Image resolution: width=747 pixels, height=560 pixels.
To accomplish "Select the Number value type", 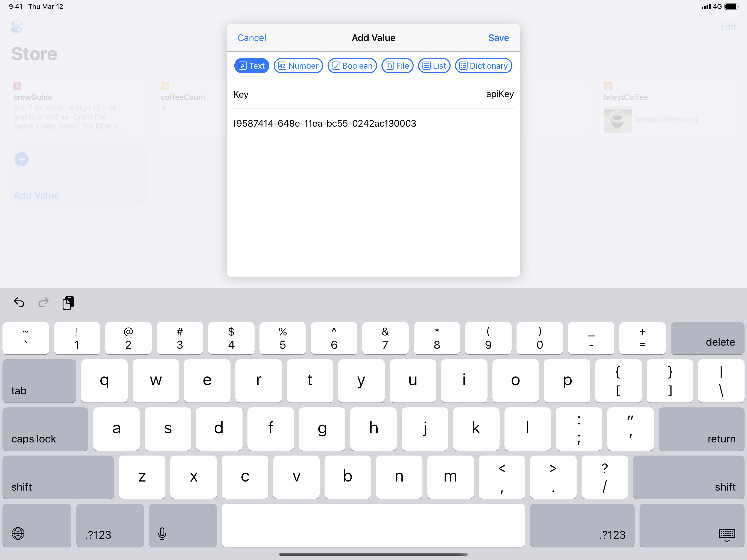I will [298, 66].
